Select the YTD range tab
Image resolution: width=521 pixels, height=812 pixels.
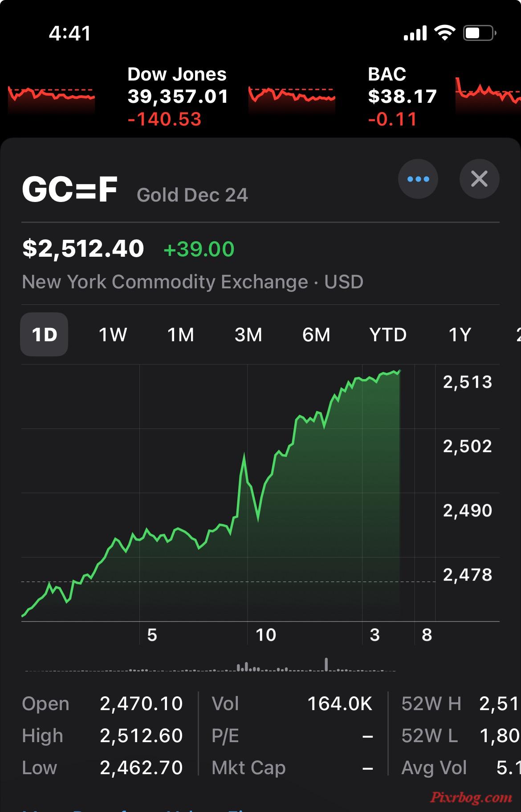click(x=388, y=335)
